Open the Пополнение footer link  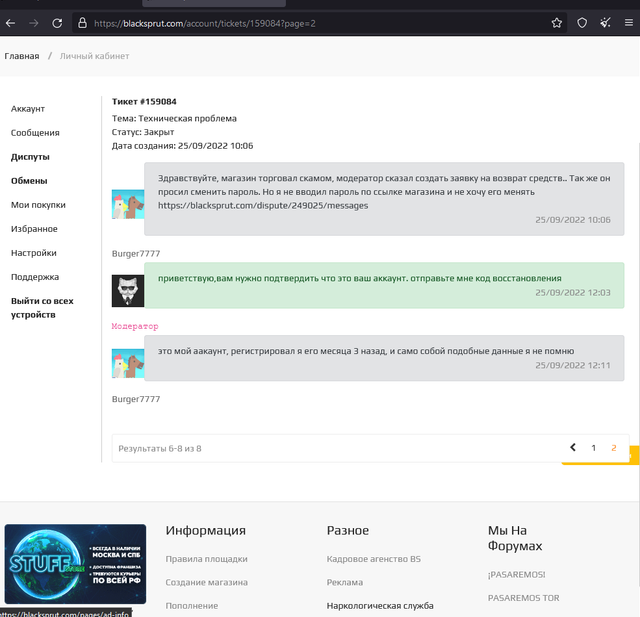191,606
